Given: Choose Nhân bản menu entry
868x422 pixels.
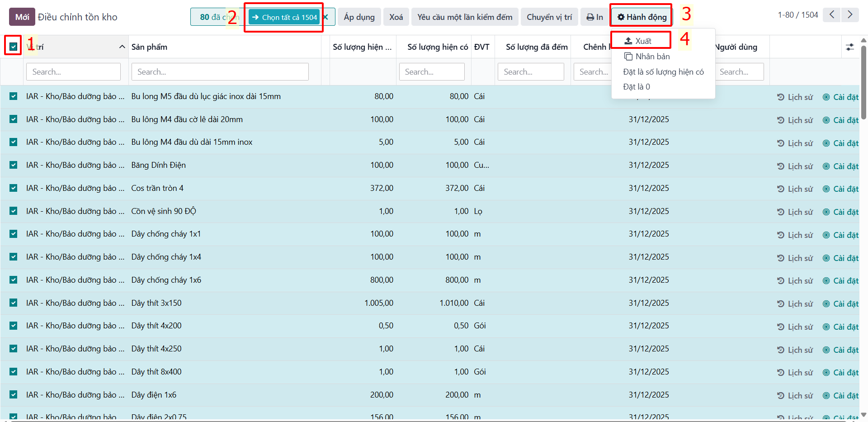Looking at the screenshot, I should [647, 57].
